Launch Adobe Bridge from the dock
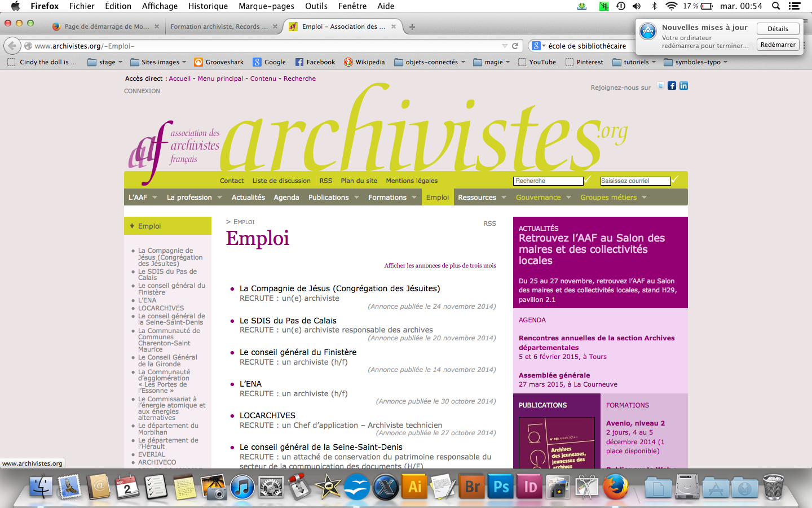 click(473, 487)
